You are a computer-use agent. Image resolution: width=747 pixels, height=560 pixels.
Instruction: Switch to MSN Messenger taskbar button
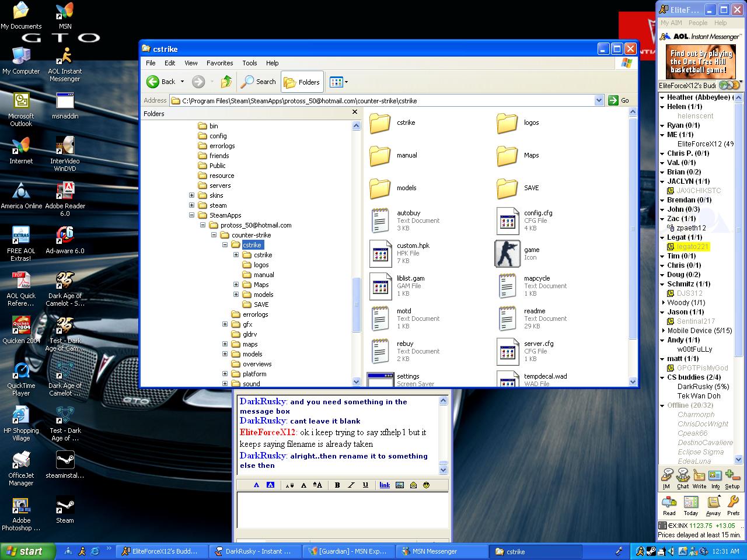click(x=442, y=551)
